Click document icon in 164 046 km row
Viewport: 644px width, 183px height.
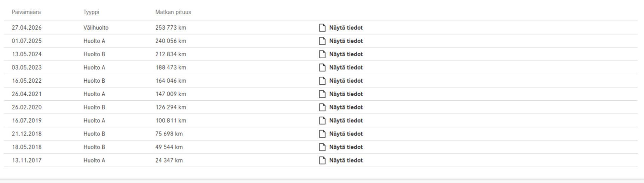point(322,81)
